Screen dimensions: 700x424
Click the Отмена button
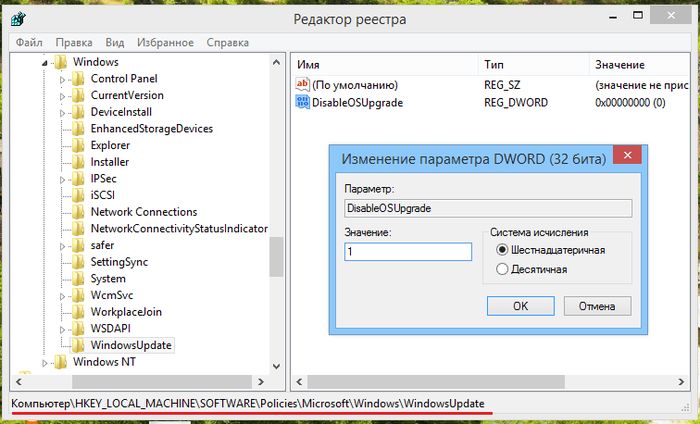point(597,306)
